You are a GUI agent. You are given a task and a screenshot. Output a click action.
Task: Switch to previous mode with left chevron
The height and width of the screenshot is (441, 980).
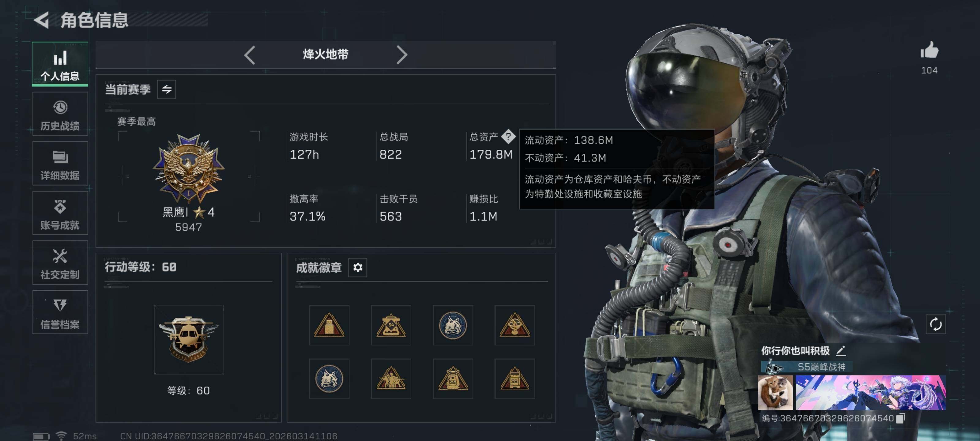click(250, 55)
